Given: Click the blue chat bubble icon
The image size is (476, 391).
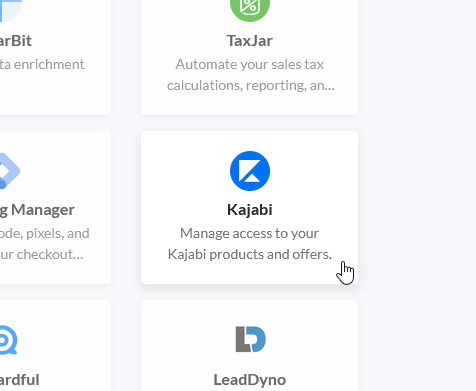Looking at the screenshot, I should [x=8, y=340].
